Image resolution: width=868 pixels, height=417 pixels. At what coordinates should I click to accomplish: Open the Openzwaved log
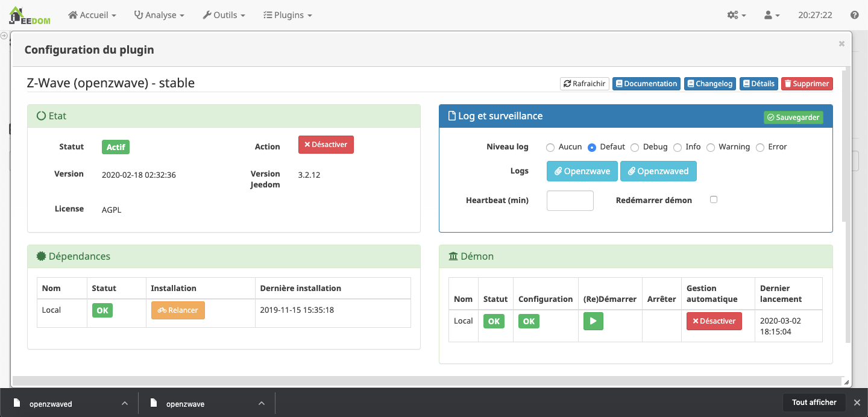(658, 171)
